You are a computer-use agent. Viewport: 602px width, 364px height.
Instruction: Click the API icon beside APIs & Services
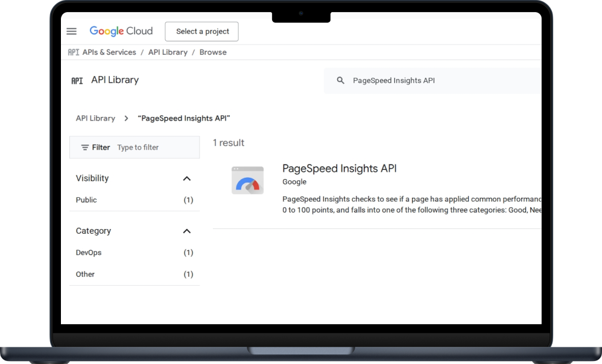point(74,52)
